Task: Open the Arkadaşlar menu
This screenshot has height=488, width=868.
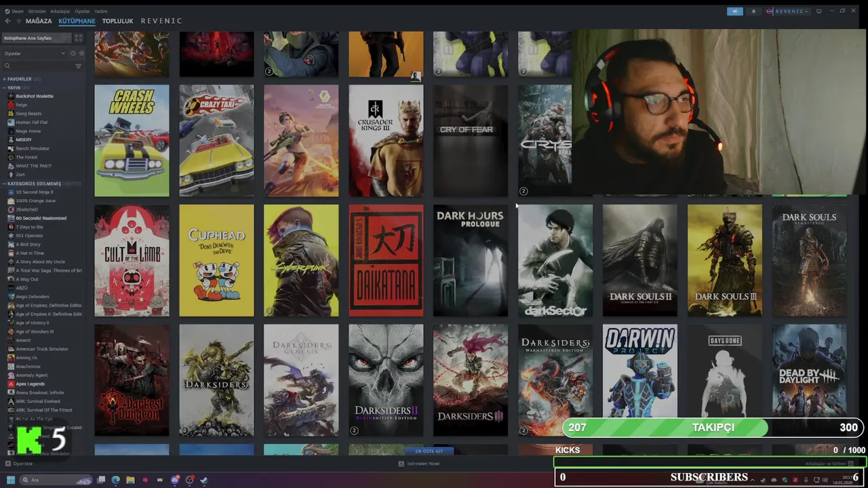Action: click(x=60, y=12)
